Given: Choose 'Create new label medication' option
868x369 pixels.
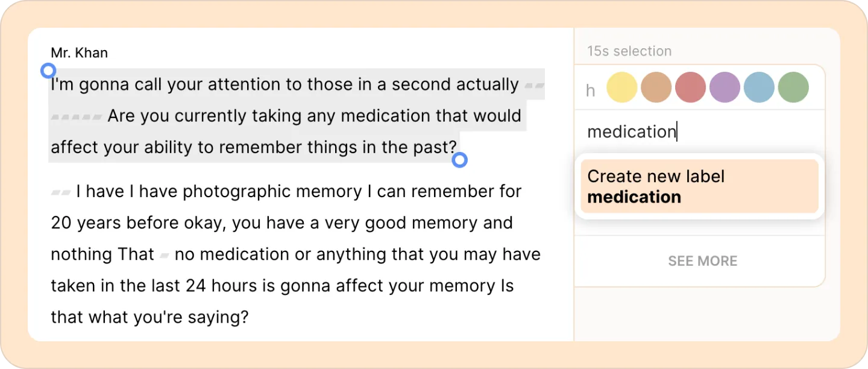Looking at the screenshot, I should 699,186.
